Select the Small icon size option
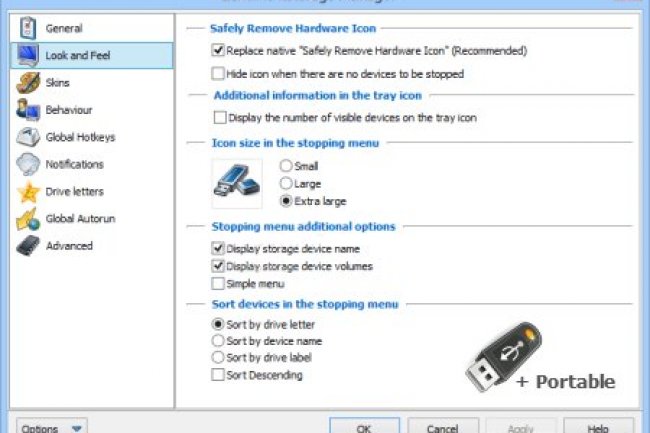This screenshot has height=433, width=650. click(287, 165)
